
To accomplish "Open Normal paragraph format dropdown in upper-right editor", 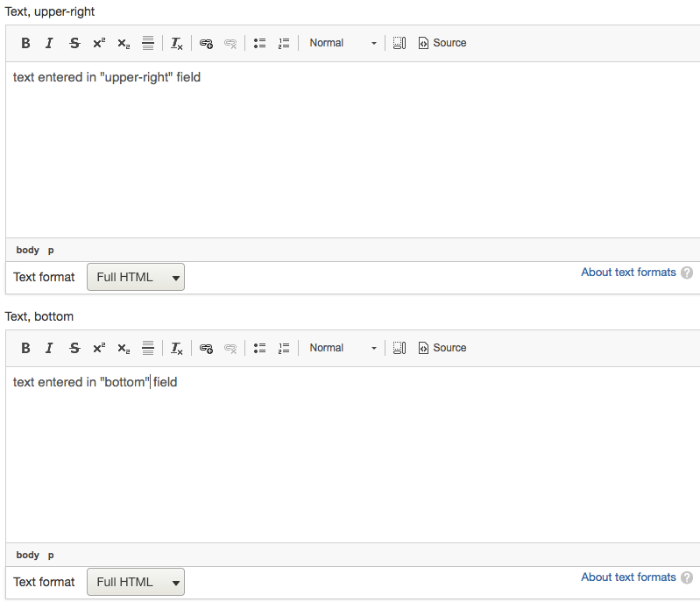I will pos(343,43).
